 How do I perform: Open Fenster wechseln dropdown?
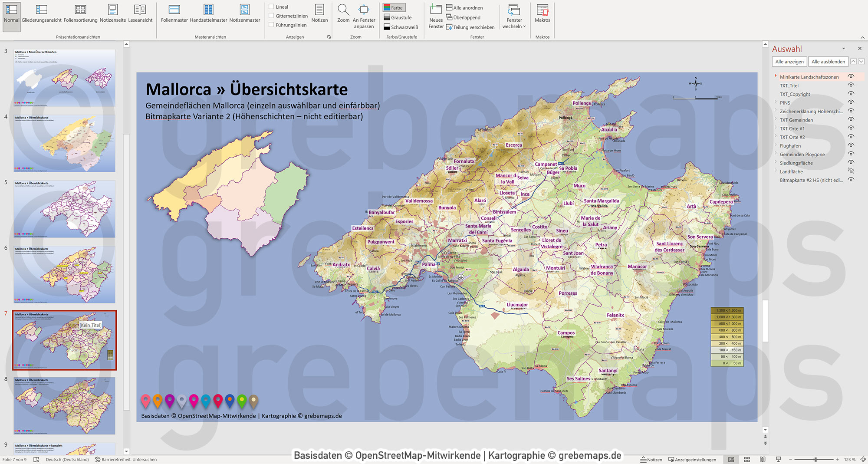[514, 16]
